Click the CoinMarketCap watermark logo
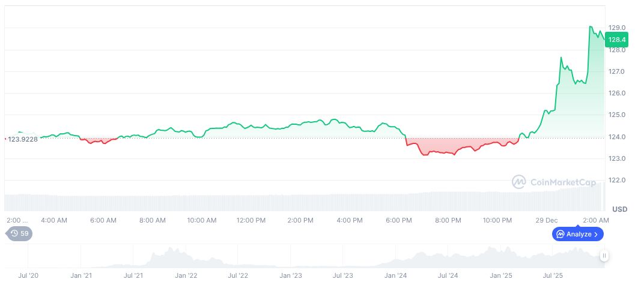 click(x=554, y=182)
